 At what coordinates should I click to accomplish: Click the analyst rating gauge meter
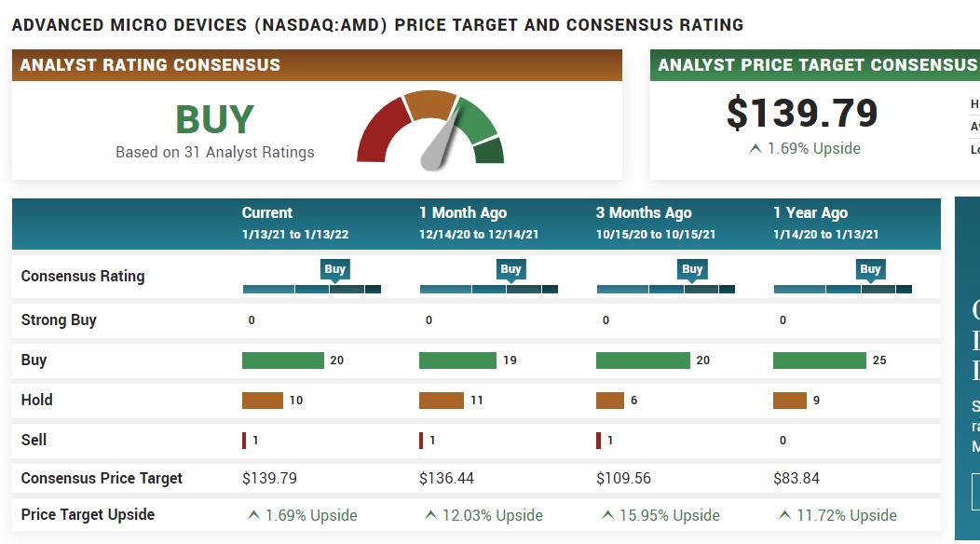click(430, 130)
